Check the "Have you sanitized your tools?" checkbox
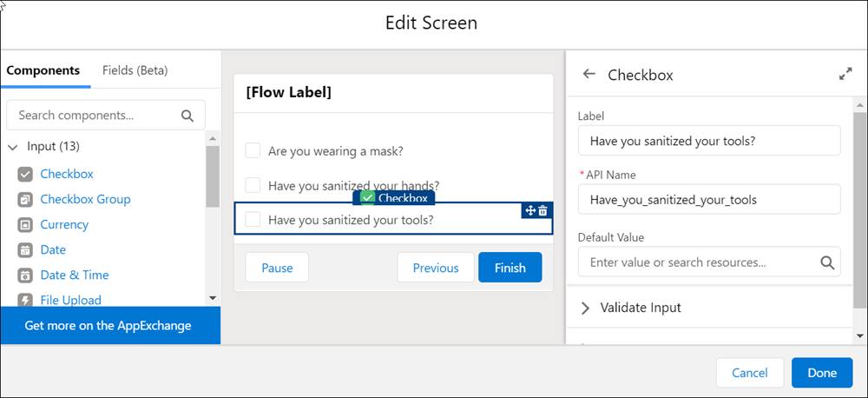868x398 pixels. 253,220
